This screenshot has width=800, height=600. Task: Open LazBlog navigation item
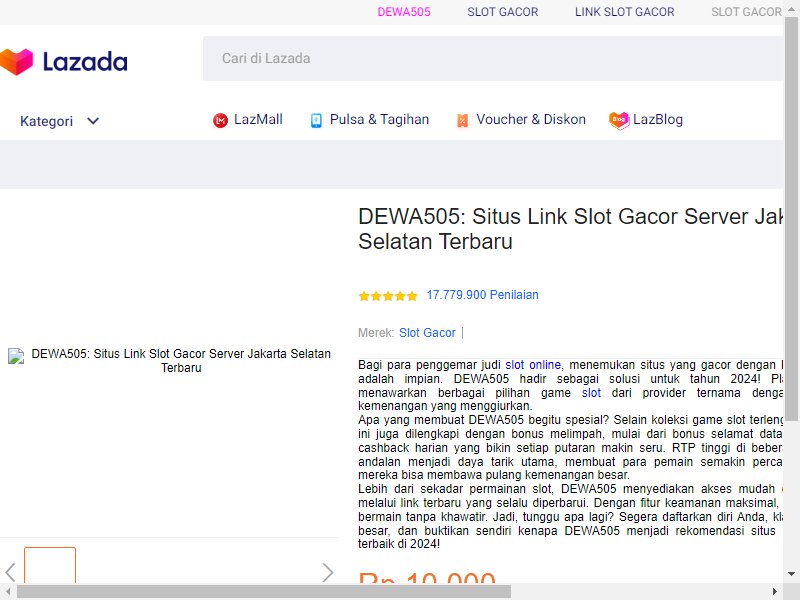pos(645,120)
